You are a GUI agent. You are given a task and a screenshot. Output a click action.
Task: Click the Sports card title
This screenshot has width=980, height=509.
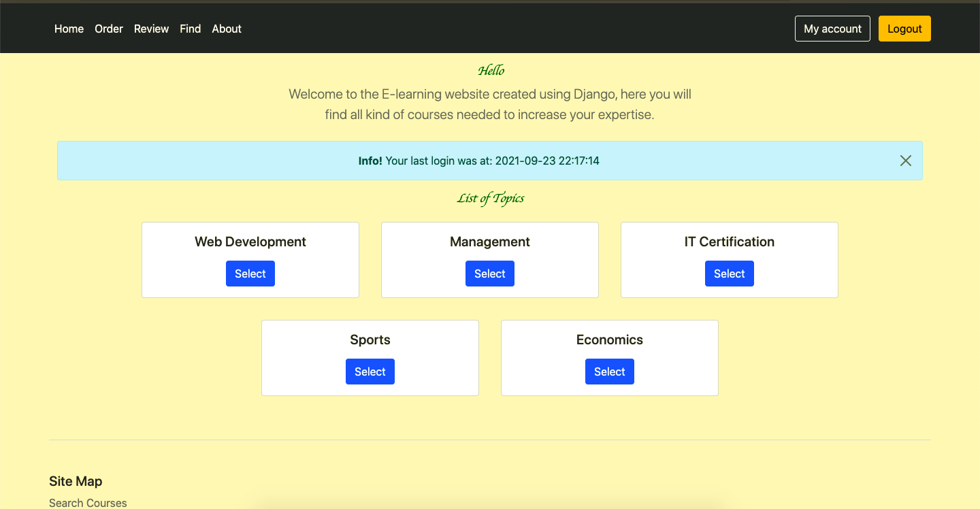(x=370, y=340)
